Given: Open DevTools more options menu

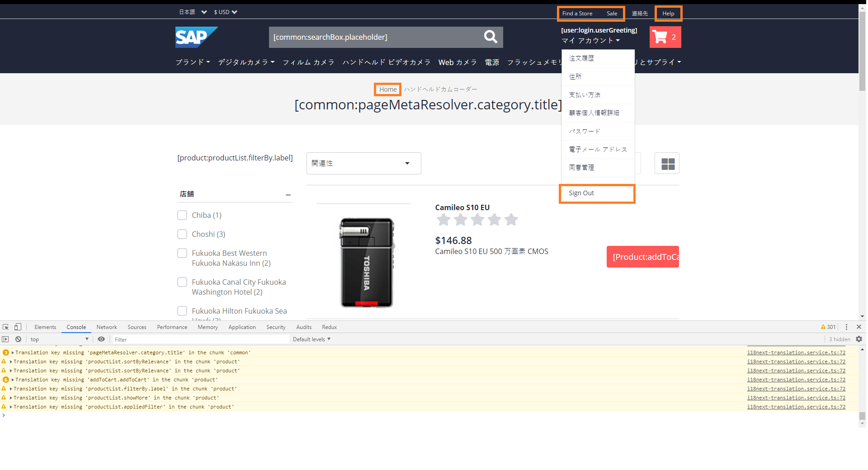Looking at the screenshot, I should 846,327.
